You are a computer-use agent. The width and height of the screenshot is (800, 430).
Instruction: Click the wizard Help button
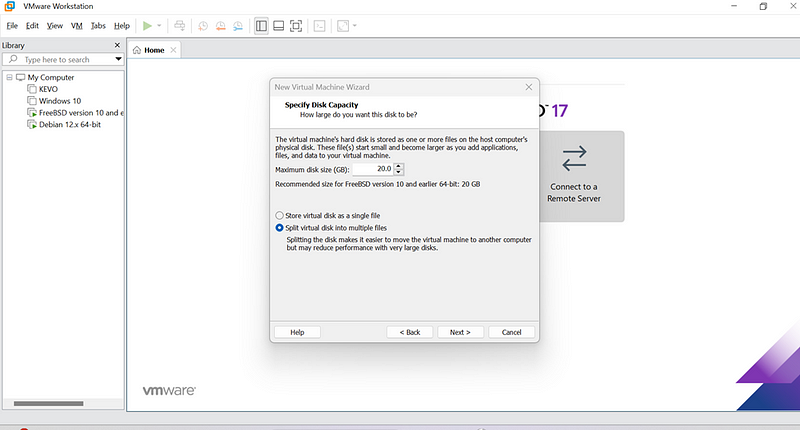[297, 332]
